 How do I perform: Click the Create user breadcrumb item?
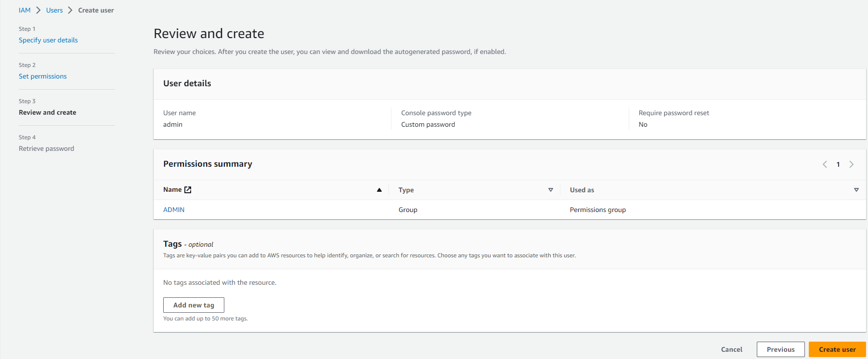96,10
